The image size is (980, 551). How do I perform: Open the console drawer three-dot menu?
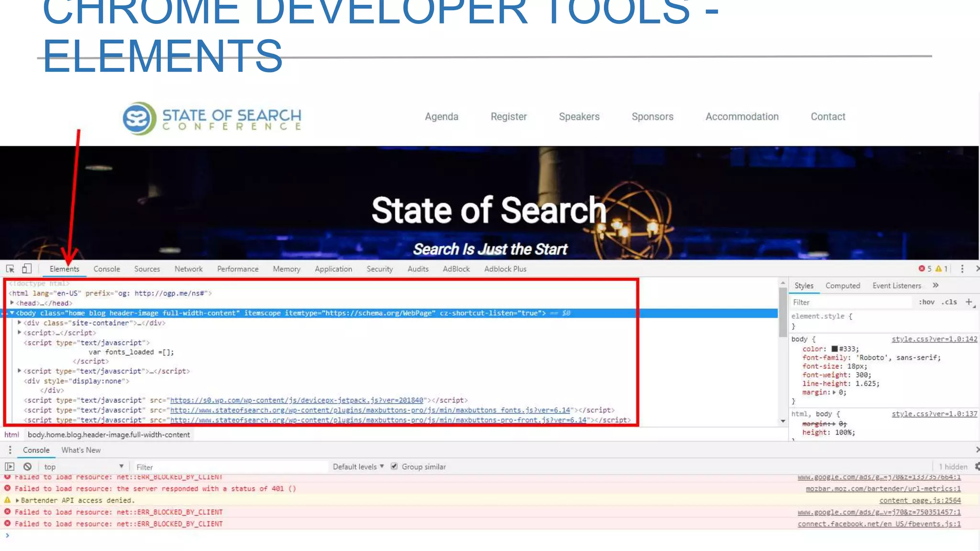tap(10, 450)
